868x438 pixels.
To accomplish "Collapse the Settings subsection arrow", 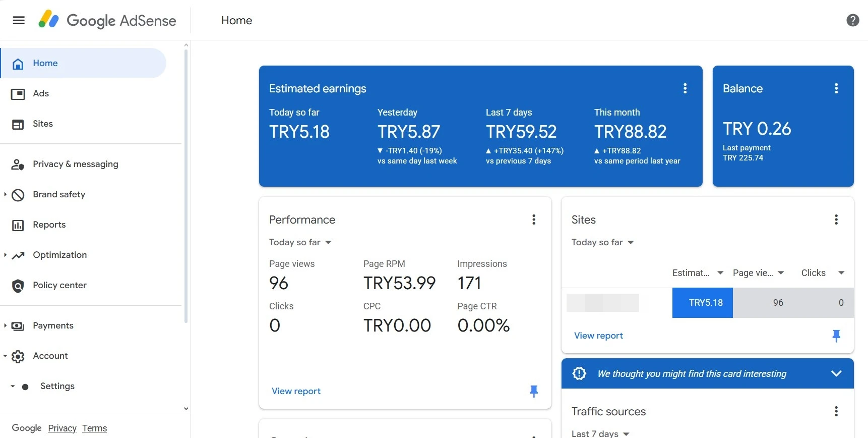I will pyautogui.click(x=13, y=386).
